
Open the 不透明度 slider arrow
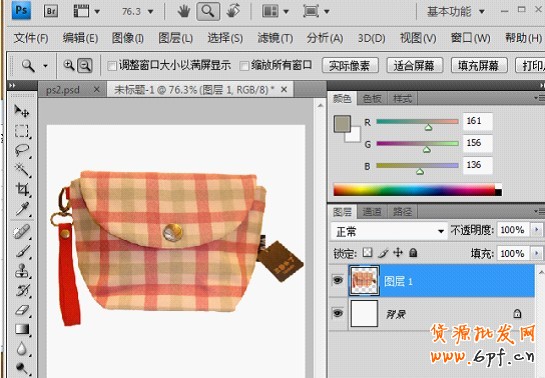coord(537,230)
